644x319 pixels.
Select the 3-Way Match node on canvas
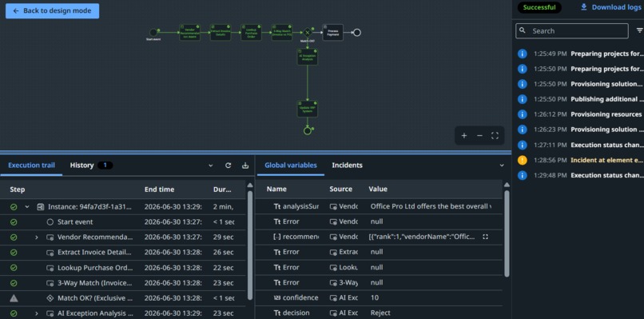(282, 33)
